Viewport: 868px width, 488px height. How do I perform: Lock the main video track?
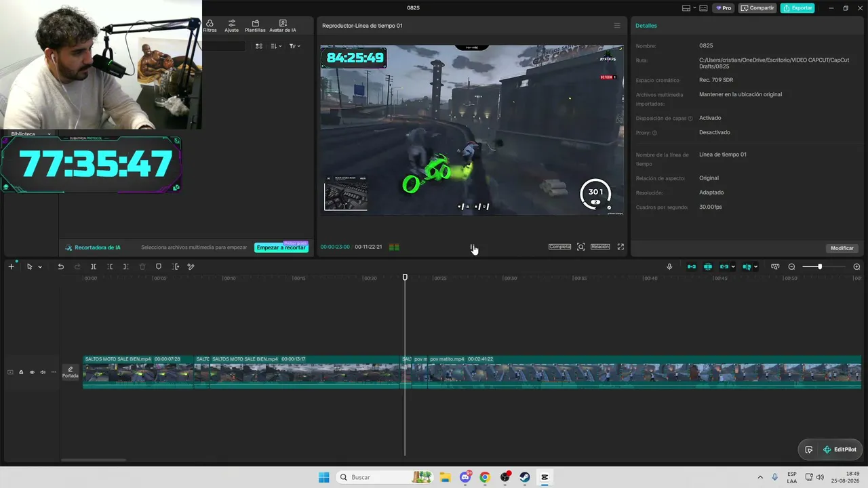pos(21,372)
